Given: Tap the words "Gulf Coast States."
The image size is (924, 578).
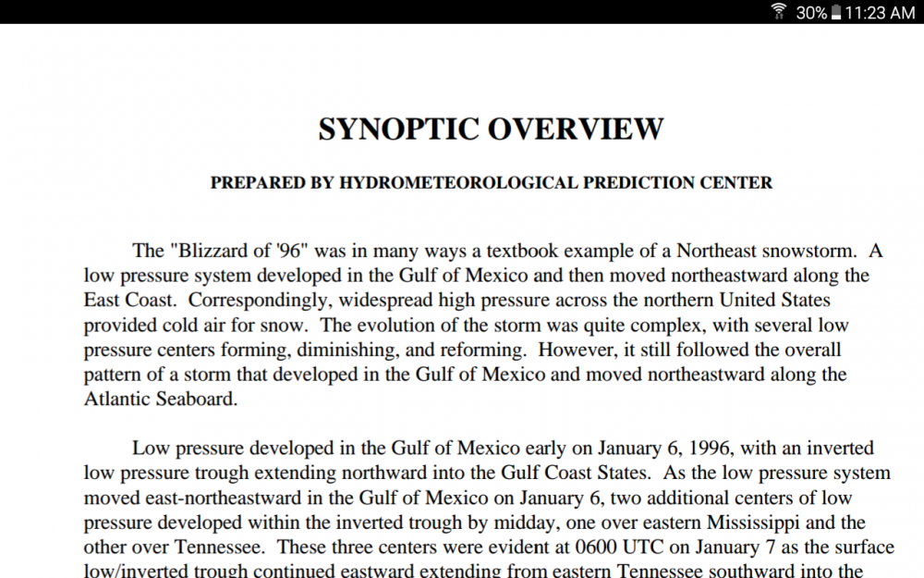Looking at the screenshot, I should pos(577,473).
